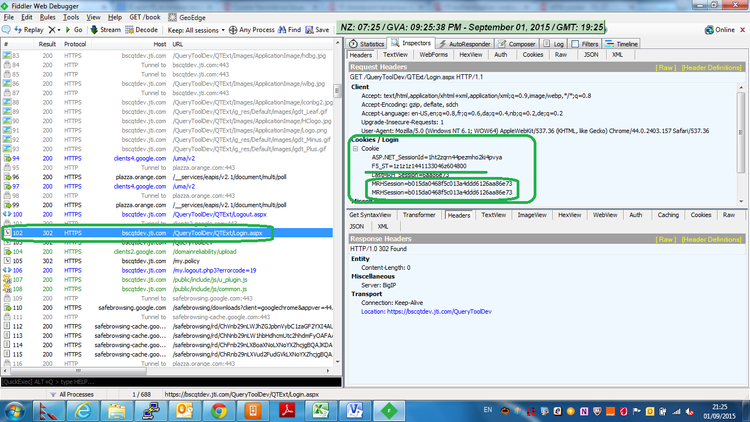Click the Online status indicator
Viewport: 750px width, 422px height.
pyautogui.click(x=720, y=30)
